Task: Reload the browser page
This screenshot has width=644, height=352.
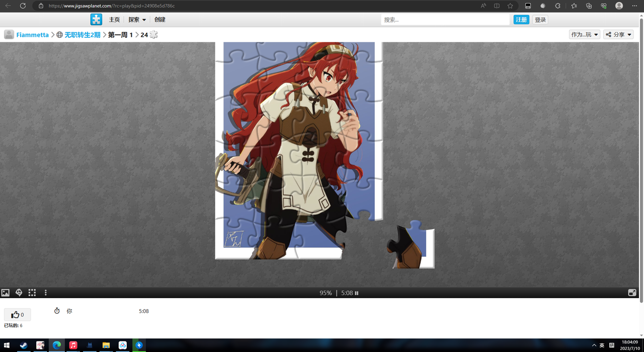Action: [x=23, y=6]
